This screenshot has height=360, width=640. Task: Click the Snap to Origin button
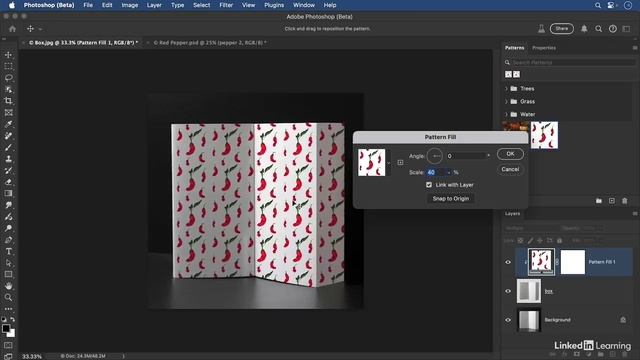click(x=451, y=198)
